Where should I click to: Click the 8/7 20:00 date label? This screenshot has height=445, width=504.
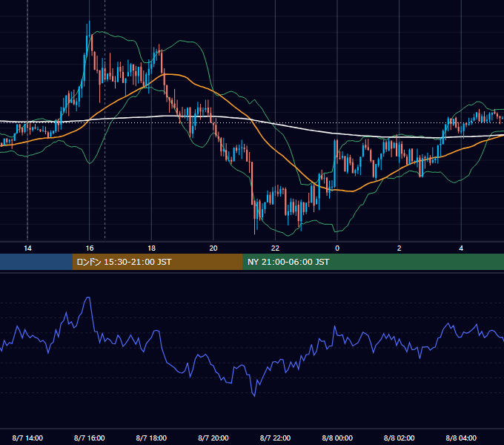[213, 438]
